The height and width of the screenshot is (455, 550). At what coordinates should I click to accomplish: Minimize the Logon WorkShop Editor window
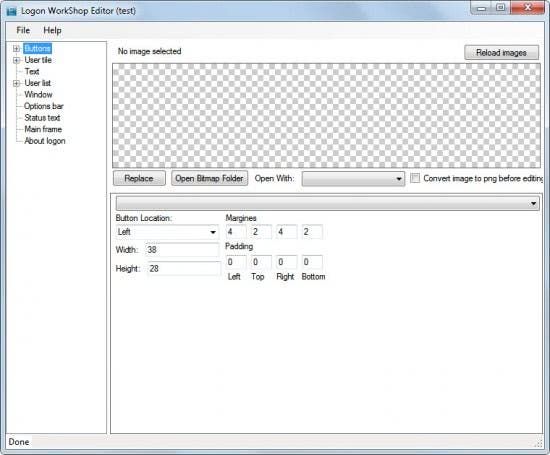(482, 8)
